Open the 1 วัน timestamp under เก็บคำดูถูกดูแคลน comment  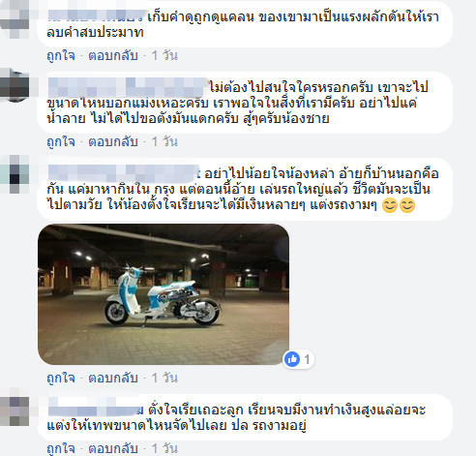pos(164,56)
